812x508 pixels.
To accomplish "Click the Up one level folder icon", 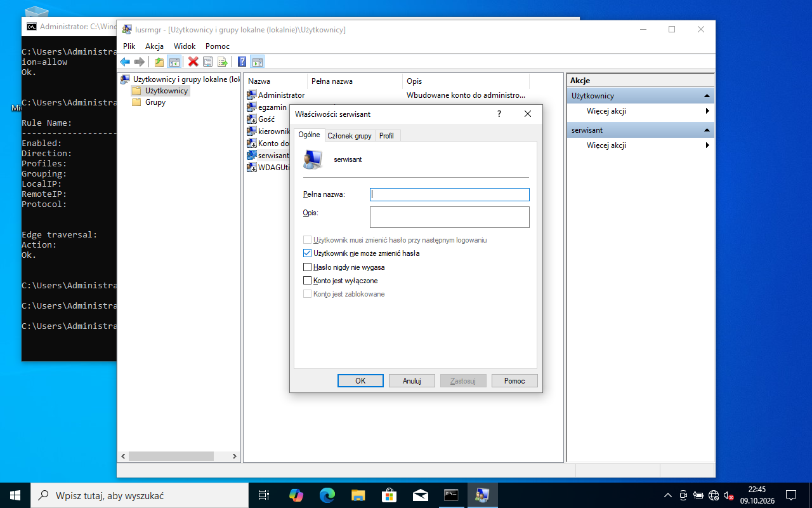I will 159,62.
